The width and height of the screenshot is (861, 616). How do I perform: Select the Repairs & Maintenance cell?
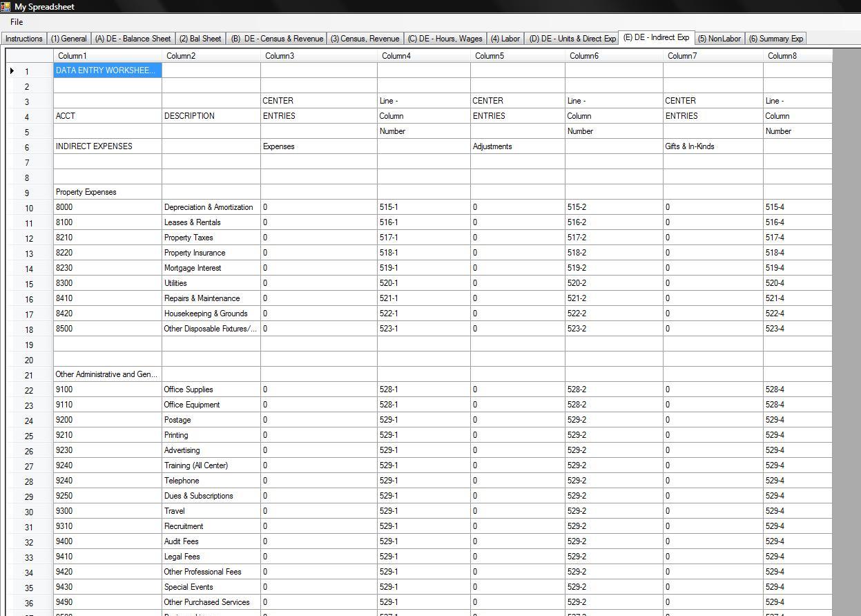[x=211, y=298]
